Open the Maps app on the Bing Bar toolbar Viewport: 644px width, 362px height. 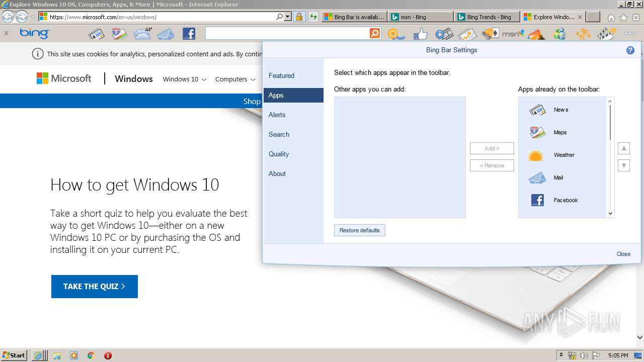(x=119, y=34)
